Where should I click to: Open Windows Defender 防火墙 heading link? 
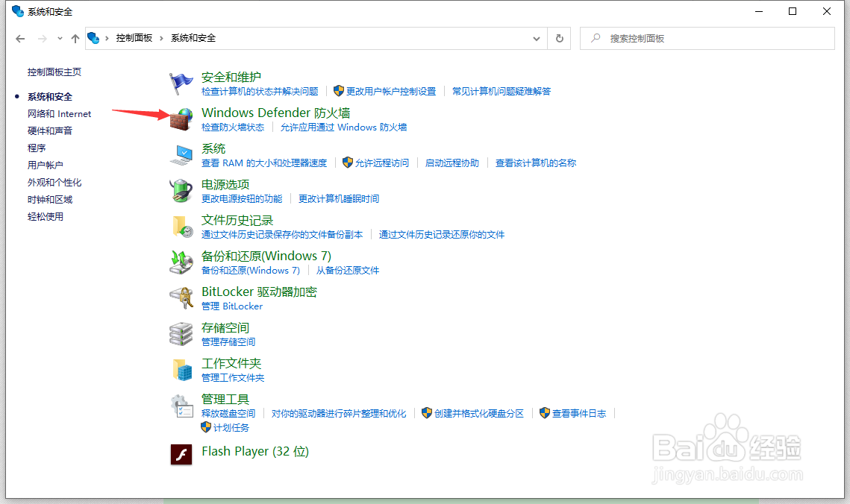275,113
